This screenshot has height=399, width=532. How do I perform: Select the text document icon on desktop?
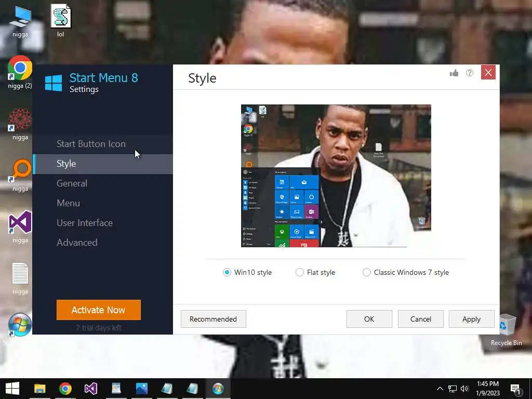pos(20,278)
